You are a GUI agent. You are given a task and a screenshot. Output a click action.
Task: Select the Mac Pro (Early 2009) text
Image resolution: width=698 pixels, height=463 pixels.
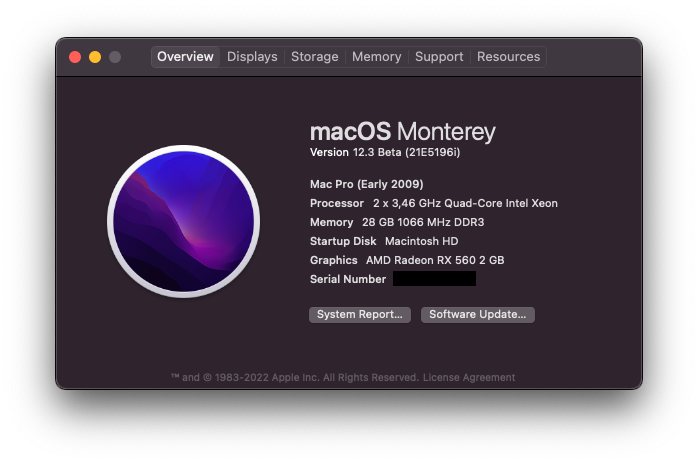[366, 184]
